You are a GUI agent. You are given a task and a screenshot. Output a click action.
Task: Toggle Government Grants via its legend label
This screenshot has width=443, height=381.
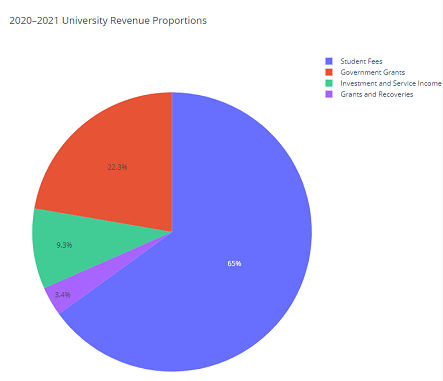(x=373, y=72)
